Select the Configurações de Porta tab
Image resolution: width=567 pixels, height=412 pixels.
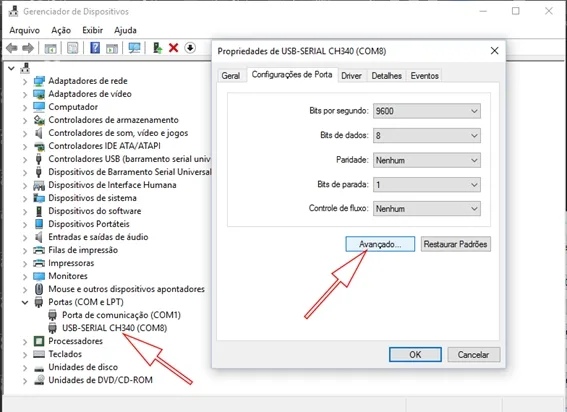[x=292, y=75]
